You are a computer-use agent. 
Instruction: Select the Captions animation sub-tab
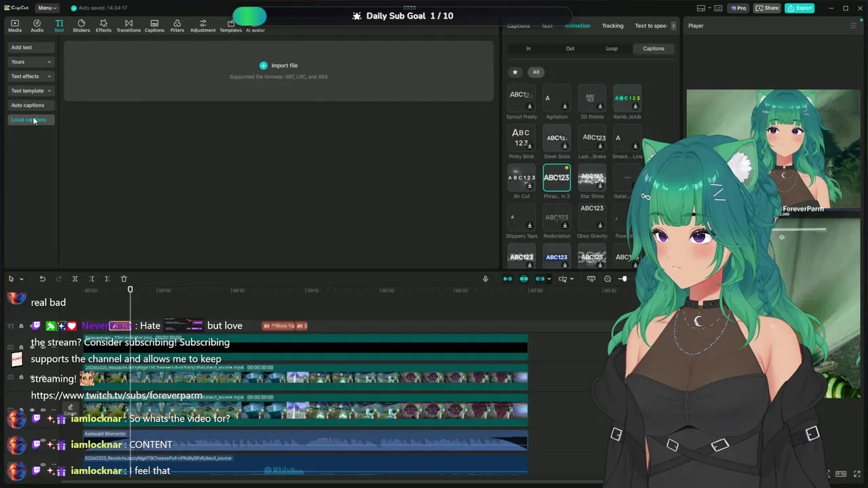(x=654, y=49)
